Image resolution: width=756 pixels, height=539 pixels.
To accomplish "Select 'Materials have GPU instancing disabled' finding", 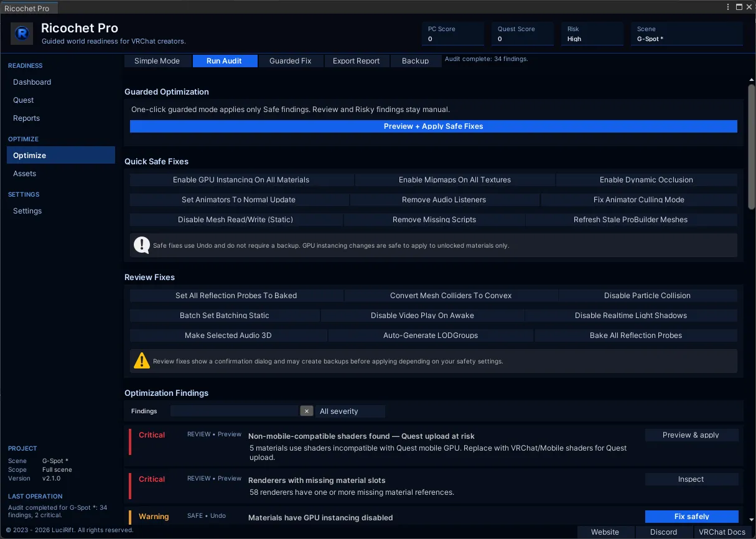I will (320, 517).
